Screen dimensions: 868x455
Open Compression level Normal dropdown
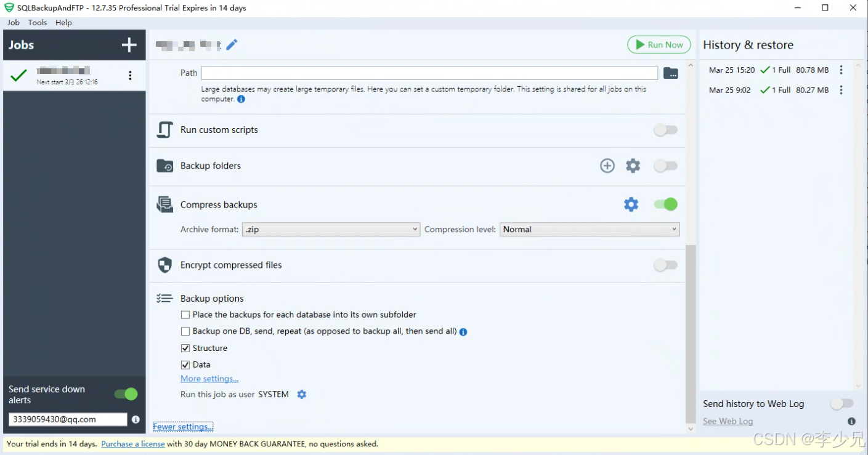pyautogui.click(x=590, y=230)
